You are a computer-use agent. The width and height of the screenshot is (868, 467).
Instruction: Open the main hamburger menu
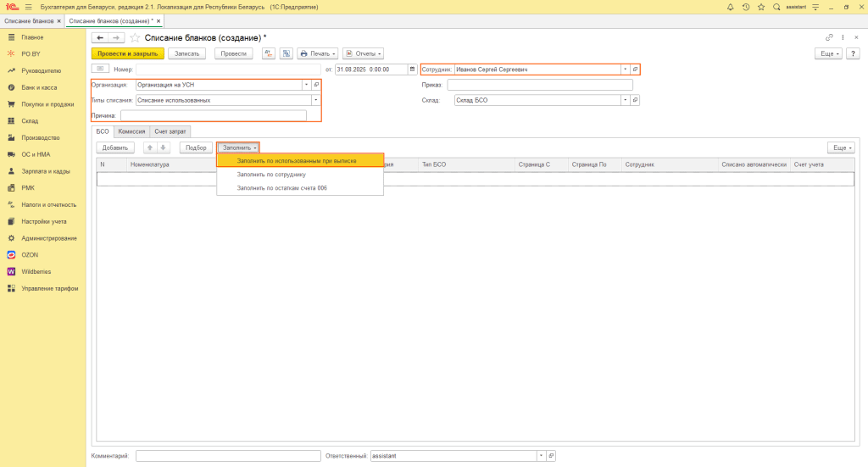click(x=28, y=7)
